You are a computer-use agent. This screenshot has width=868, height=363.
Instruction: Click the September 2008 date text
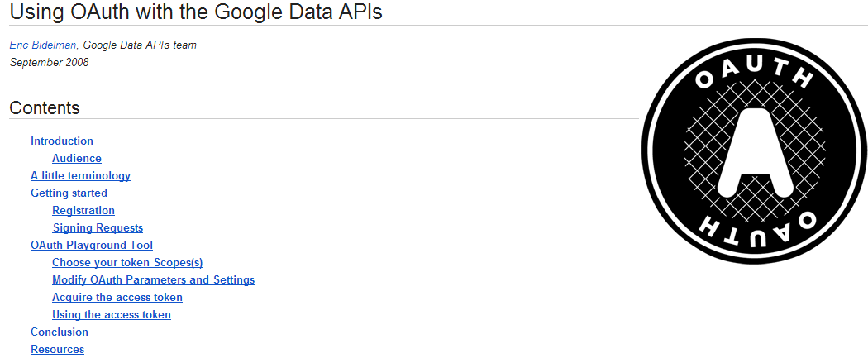50,63
